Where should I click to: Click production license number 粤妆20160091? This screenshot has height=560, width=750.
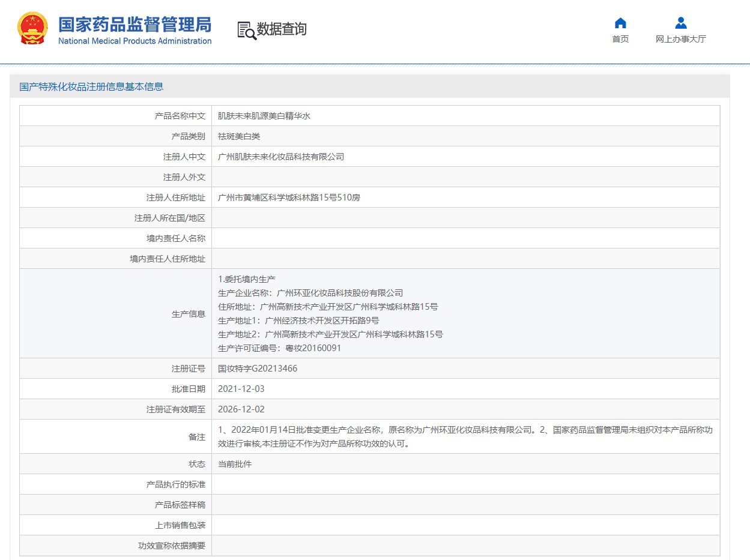[313, 348]
